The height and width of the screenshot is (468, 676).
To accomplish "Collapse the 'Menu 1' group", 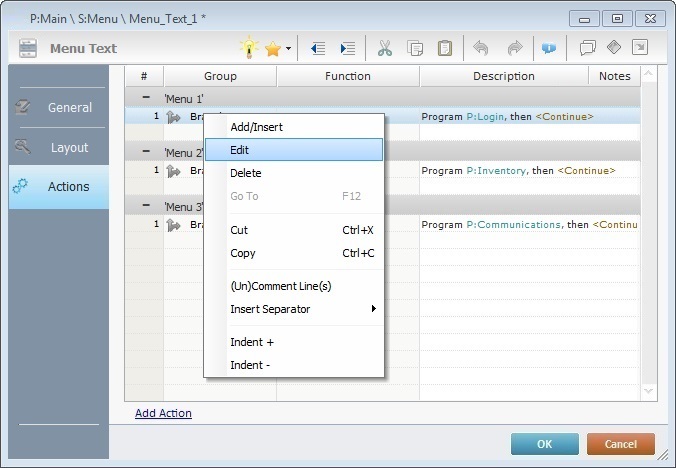I will coord(146,98).
